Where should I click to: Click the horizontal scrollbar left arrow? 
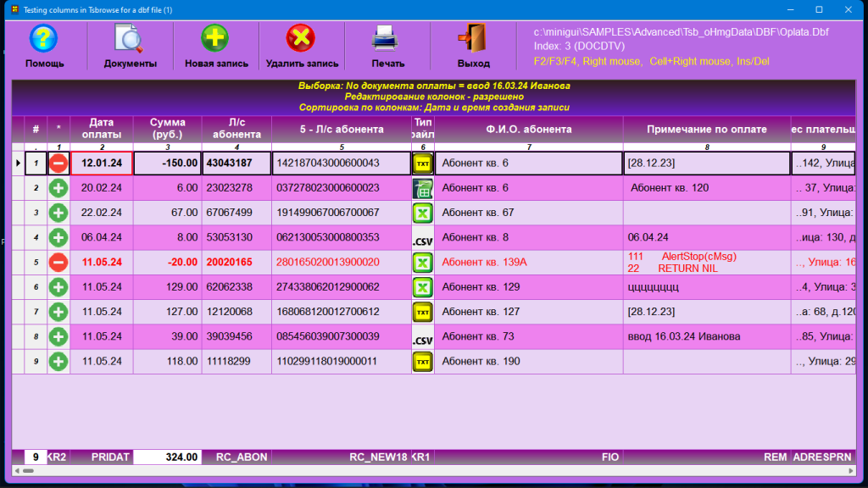click(17, 471)
